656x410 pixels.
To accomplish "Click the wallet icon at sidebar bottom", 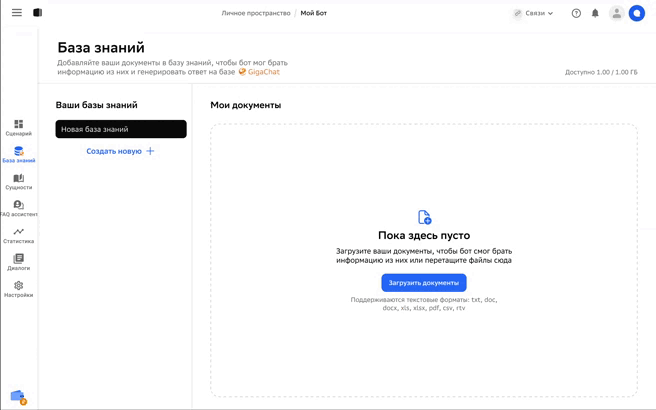I will (18, 397).
